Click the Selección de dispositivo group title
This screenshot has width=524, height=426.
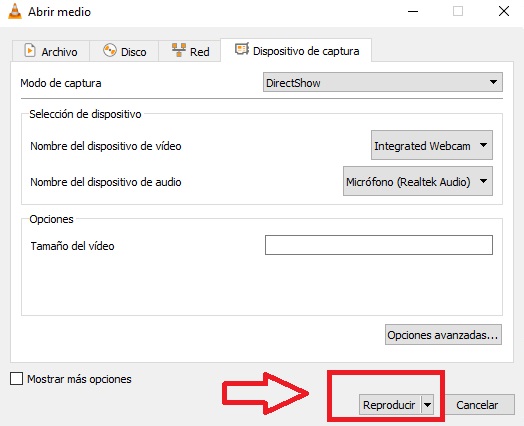(85, 114)
